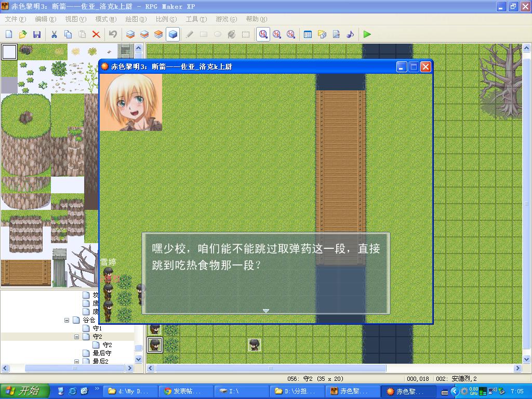Paste using the toolbar clipboard icon

point(82,34)
